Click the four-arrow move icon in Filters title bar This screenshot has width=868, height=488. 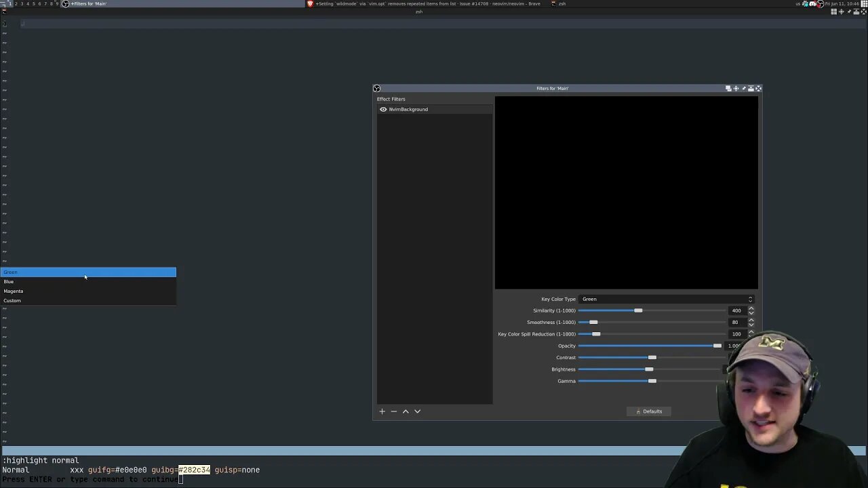736,88
